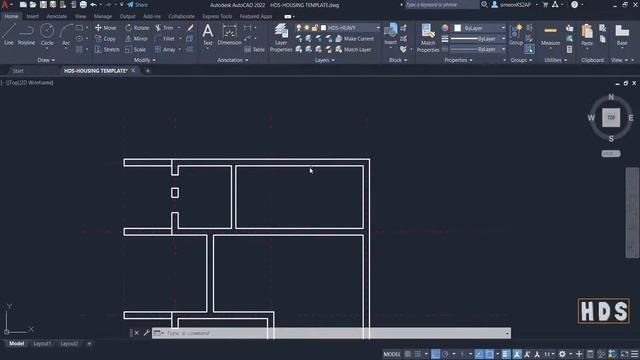This screenshot has width=640, height=360.
Task: Select the Polyline tool
Action: tap(26, 34)
